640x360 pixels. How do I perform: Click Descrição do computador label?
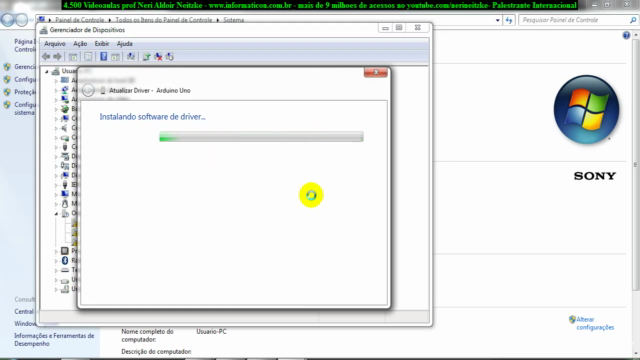tap(156, 351)
